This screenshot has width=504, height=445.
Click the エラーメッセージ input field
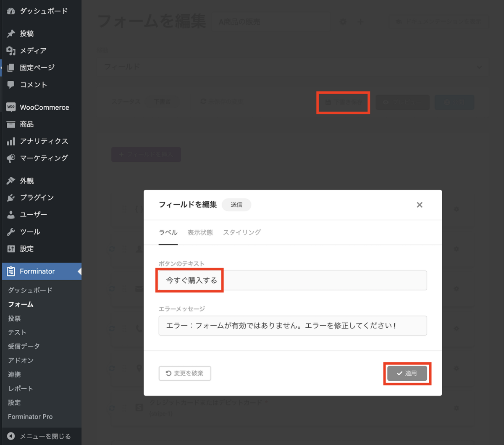click(x=292, y=326)
